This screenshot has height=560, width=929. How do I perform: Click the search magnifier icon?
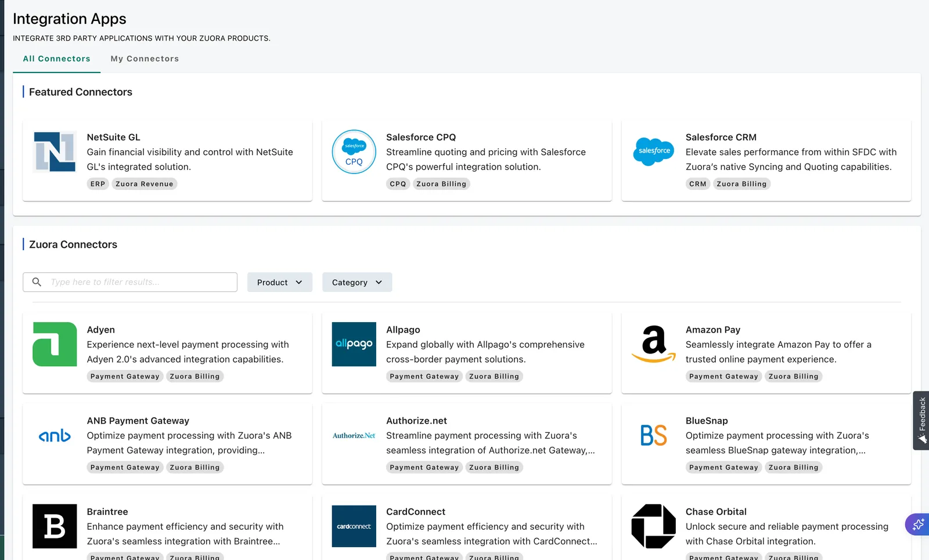coord(37,282)
